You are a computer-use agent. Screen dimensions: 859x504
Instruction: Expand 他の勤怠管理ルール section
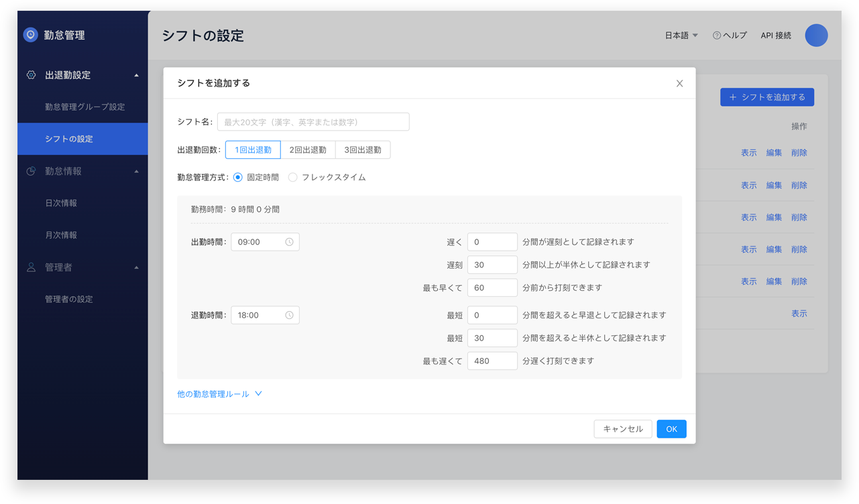pos(219,394)
